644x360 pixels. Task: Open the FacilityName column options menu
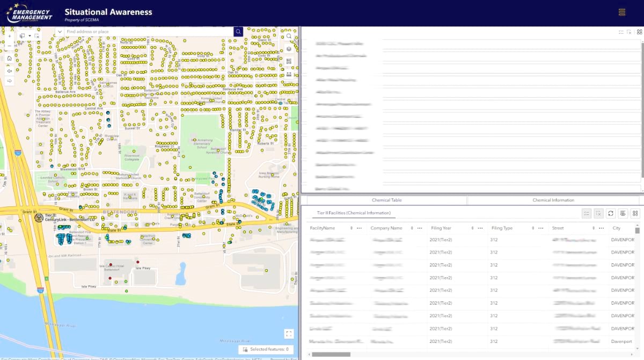359,228
